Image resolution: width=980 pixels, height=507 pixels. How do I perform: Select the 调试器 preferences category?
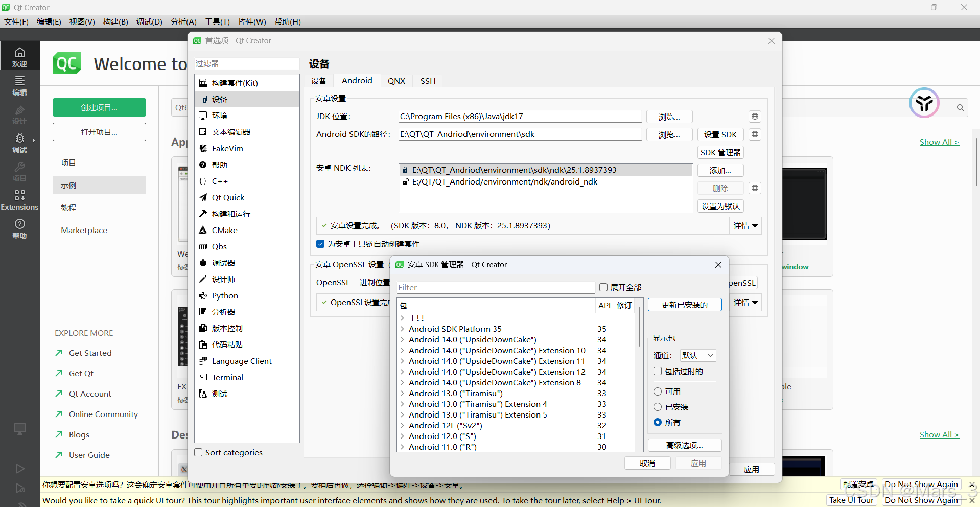[247, 263]
